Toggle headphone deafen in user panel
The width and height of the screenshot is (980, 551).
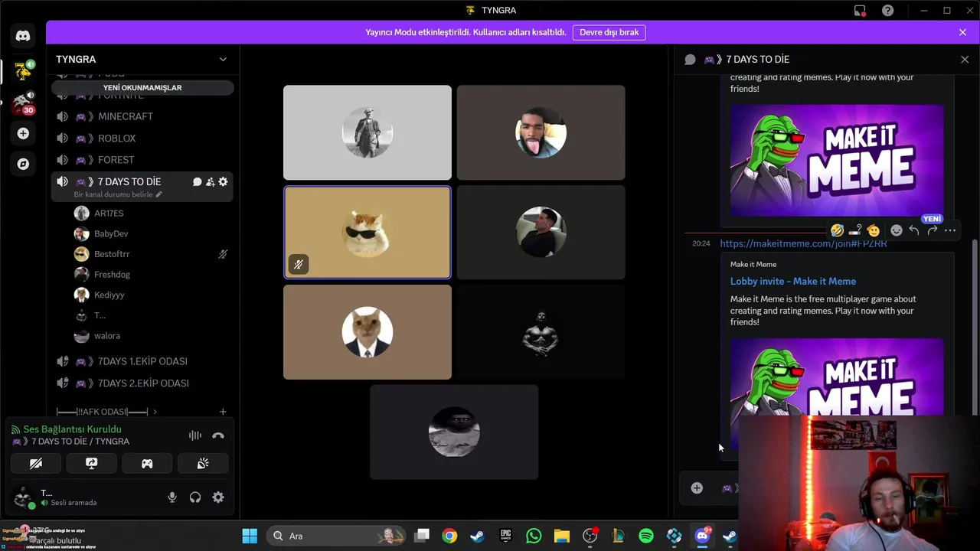pyautogui.click(x=195, y=497)
